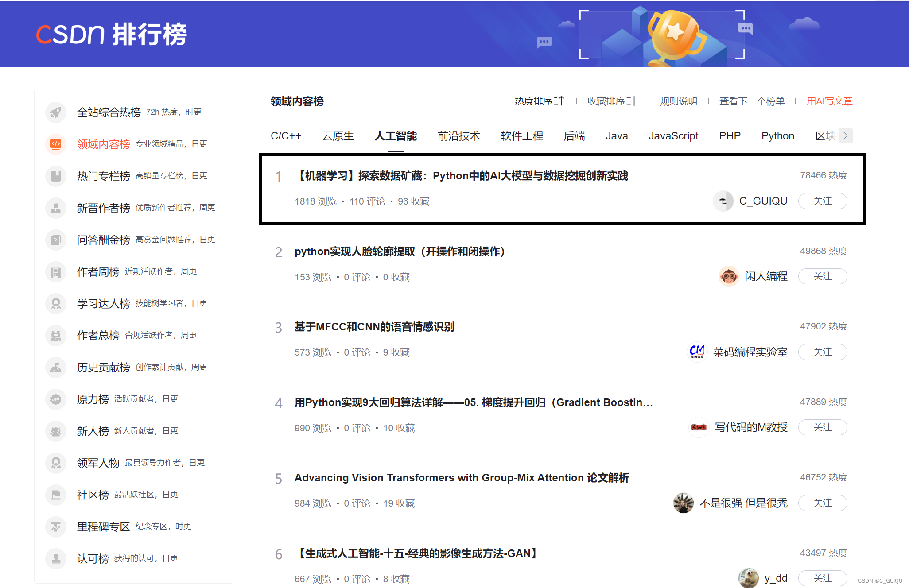
Task: Open article 基于MFCC和CNN的语音情感识别
Action: (x=374, y=327)
